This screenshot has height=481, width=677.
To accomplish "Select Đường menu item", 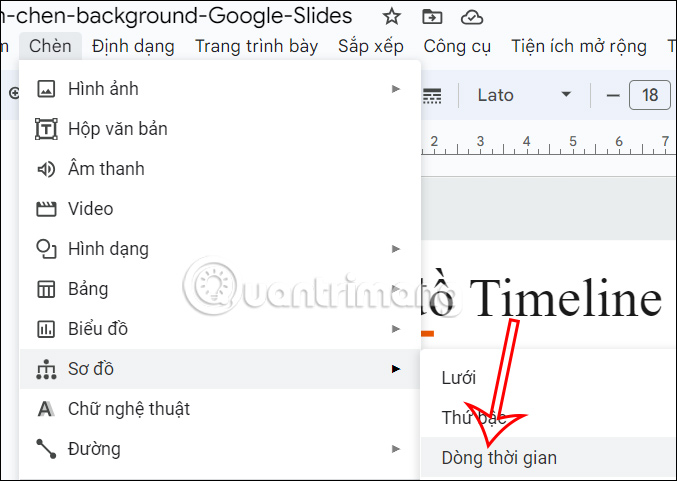I will tap(220, 449).
